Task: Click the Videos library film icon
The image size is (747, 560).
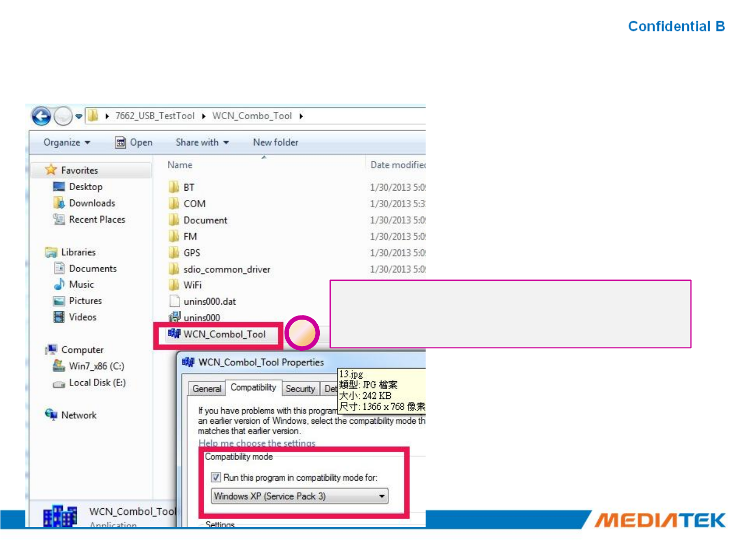Action: (x=59, y=317)
